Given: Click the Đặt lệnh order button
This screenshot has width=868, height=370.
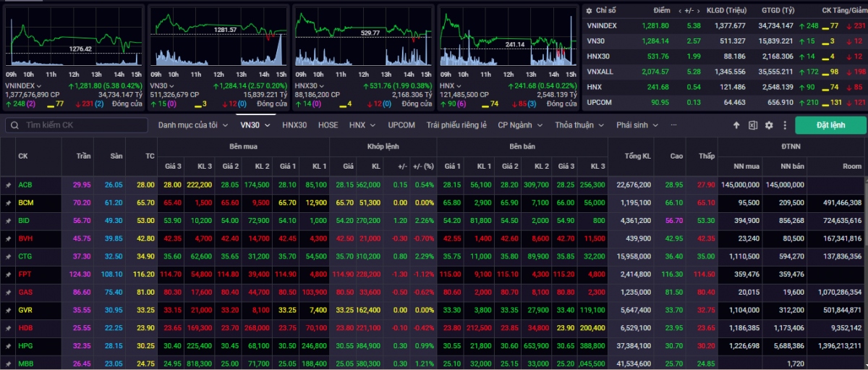Looking at the screenshot, I should [830, 125].
